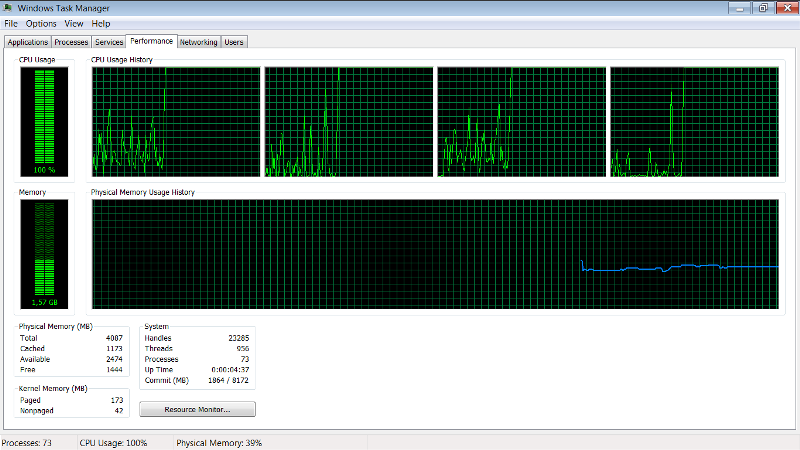Screen dimensions: 800x450
Task: Click the Physical Memory Usage History label
Action: pyautogui.click(x=143, y=192)
